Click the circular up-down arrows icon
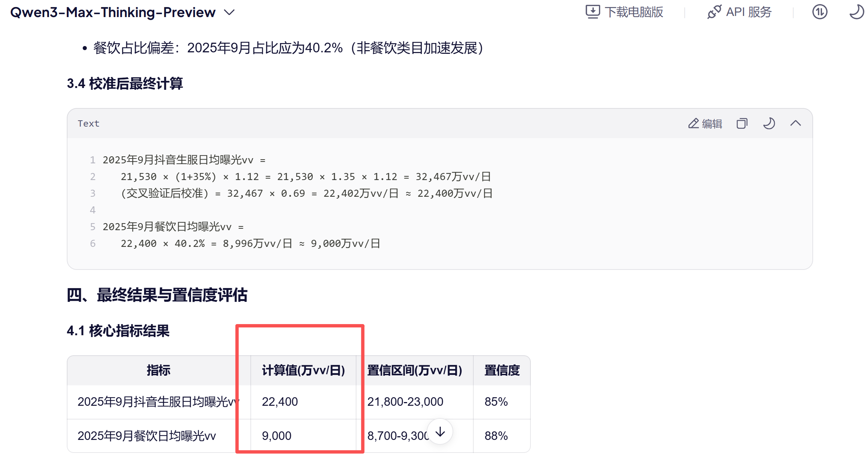868x457 pixels. (820, 12)
